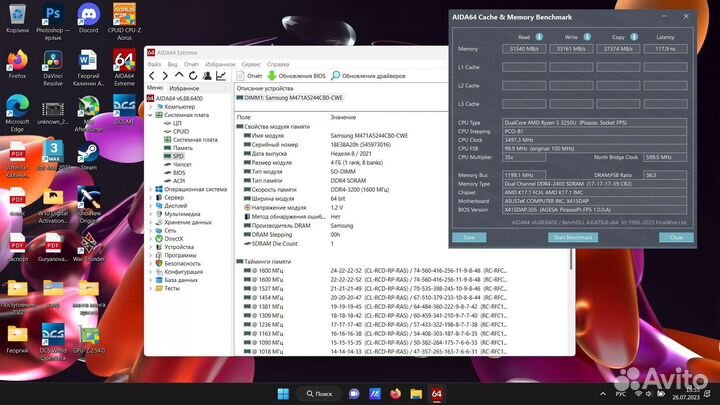Open DaVinci Resolve desktop icon
720x405 pixels.
click(53, 68)
